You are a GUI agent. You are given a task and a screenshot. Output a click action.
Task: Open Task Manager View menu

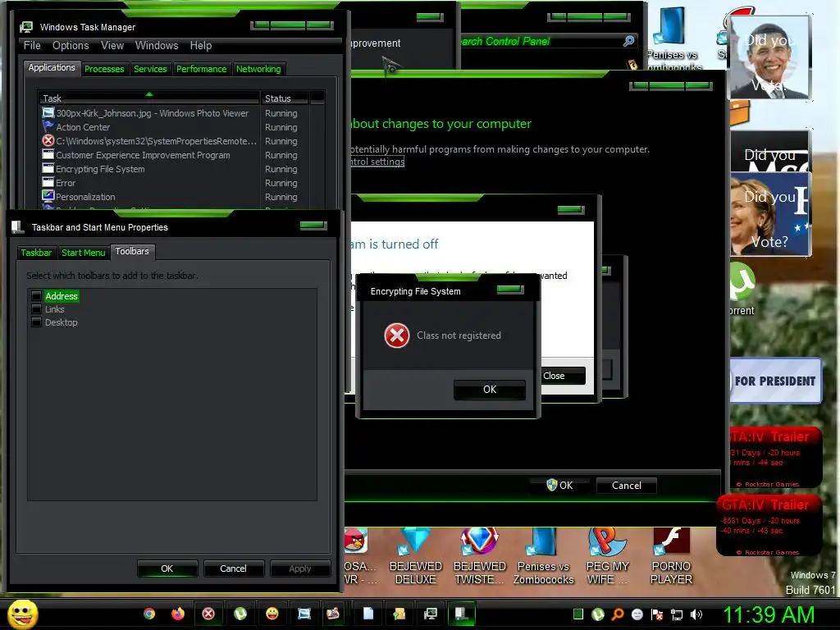112,46
